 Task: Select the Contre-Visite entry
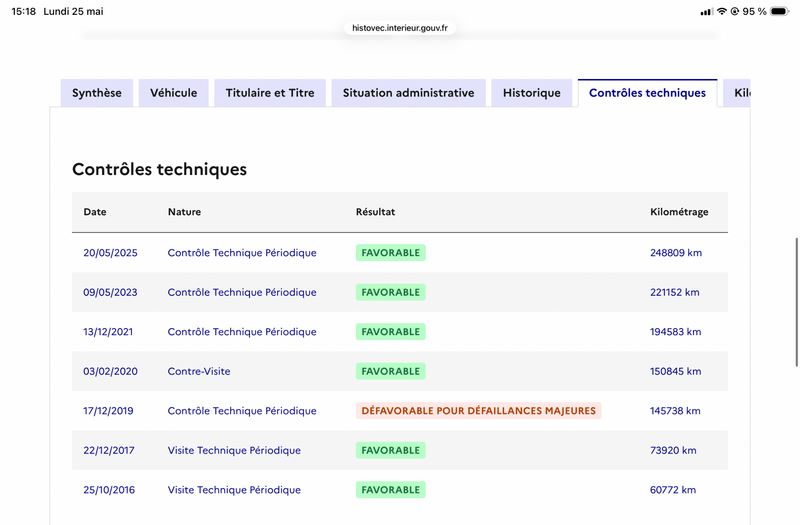tap(199, 371)
